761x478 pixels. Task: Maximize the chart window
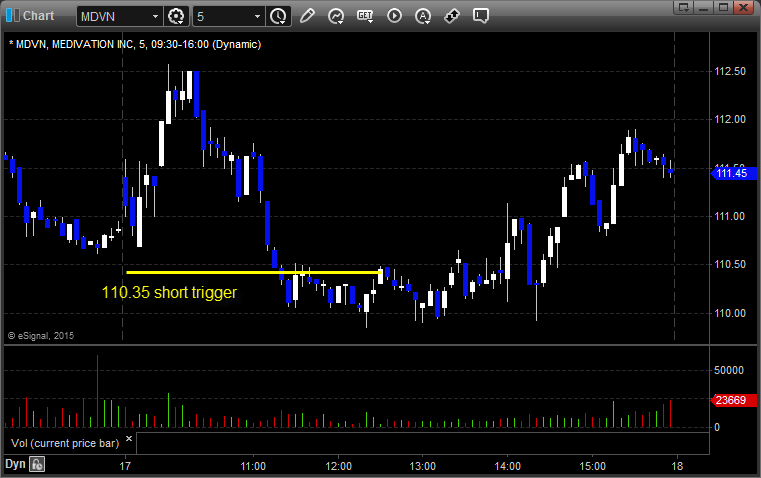pyautogui.click(x=724, y=7)
